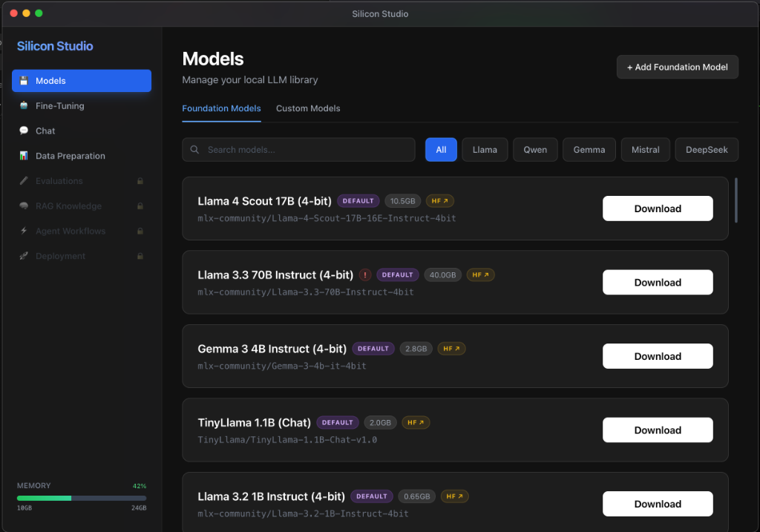Screen dimensions: 760x532
Task: Click the 40.0GB size badge
Action: (442, 275)
